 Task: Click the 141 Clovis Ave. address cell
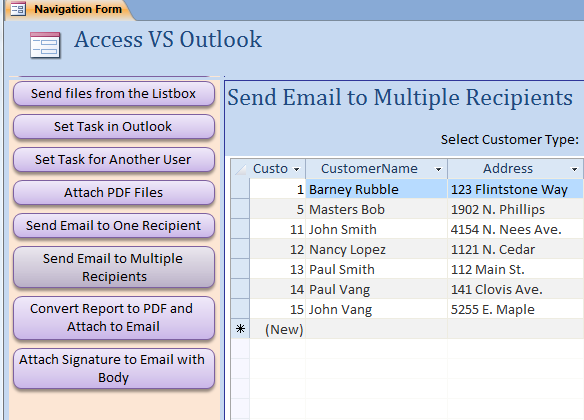point(515,289)
